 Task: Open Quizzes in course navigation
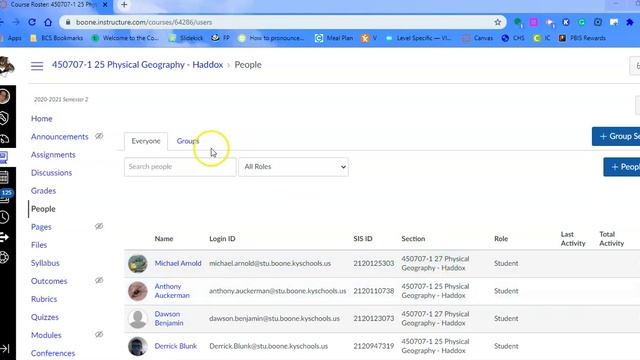coord(45,317)
